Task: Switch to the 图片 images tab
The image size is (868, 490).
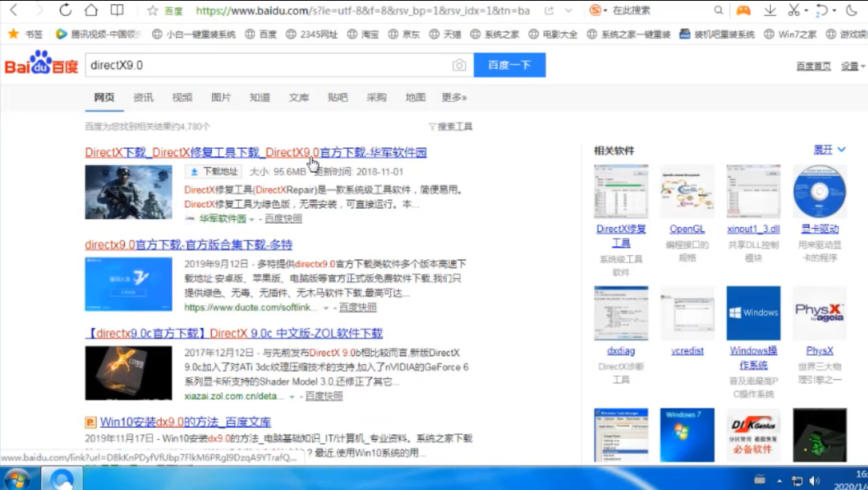Action: click(x=221, y=97)
